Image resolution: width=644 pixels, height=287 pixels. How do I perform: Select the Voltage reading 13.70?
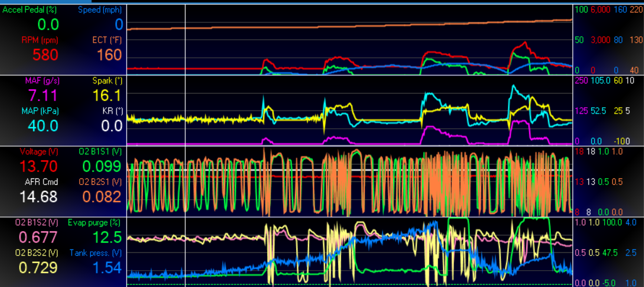[x=38, y=166]
